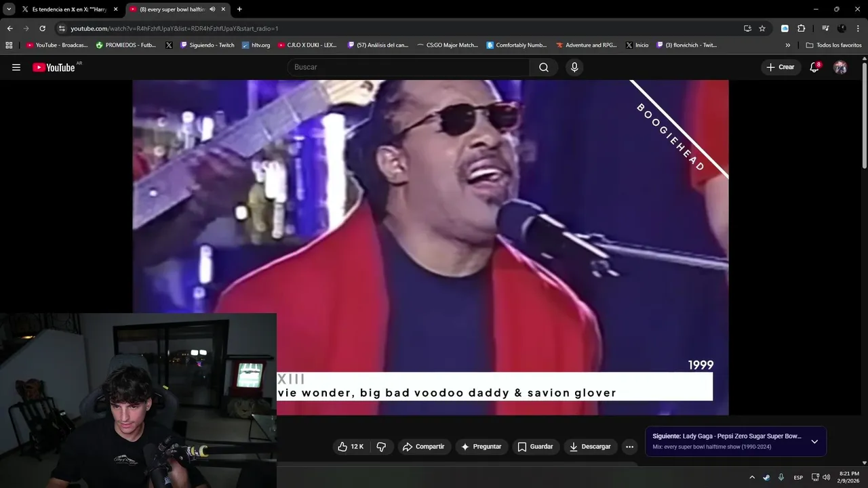Image resolution: width=868 pixels, height=488 pixels.
Task: Click the search magnifier button
Action: (x=544, y=67)
